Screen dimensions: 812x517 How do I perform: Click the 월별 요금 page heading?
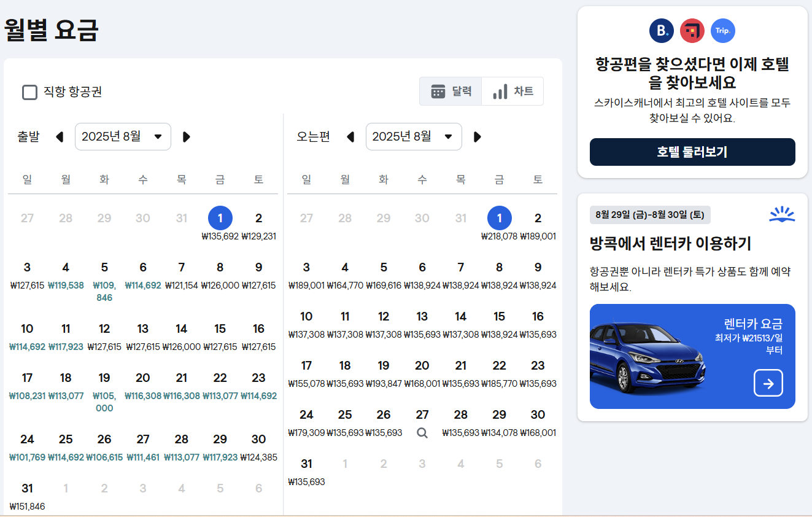[x=52, y=29]
